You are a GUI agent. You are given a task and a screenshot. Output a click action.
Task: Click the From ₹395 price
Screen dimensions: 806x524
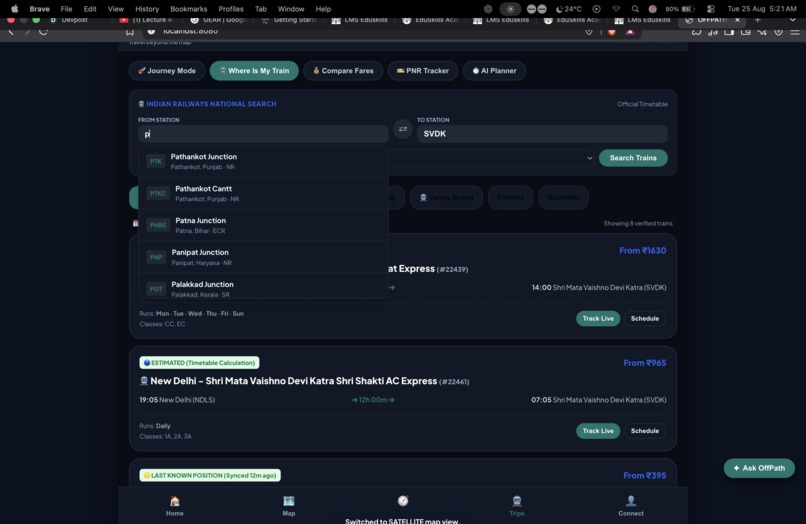pos(645,476)
